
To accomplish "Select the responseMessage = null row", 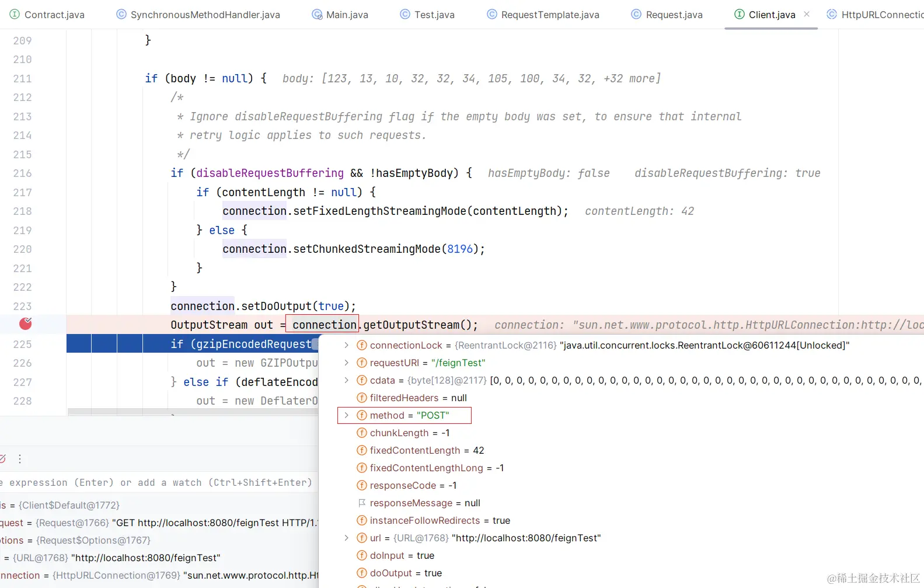I will tap(621, 503).
